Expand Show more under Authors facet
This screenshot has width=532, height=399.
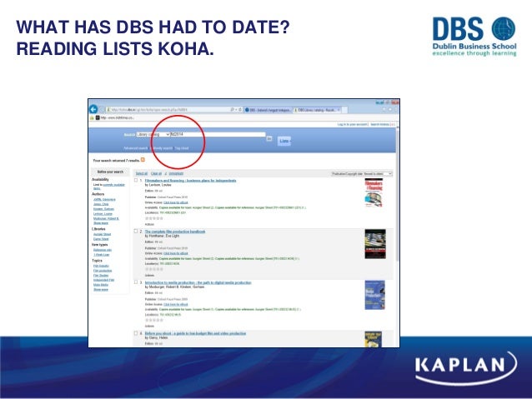[101, 223]
